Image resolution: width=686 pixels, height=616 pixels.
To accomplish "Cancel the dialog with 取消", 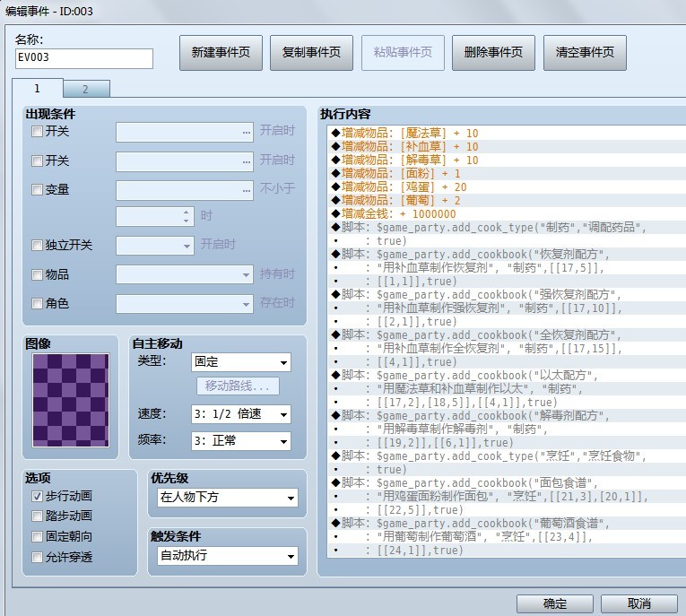I will pyautogui.click(x=639, y=604).
